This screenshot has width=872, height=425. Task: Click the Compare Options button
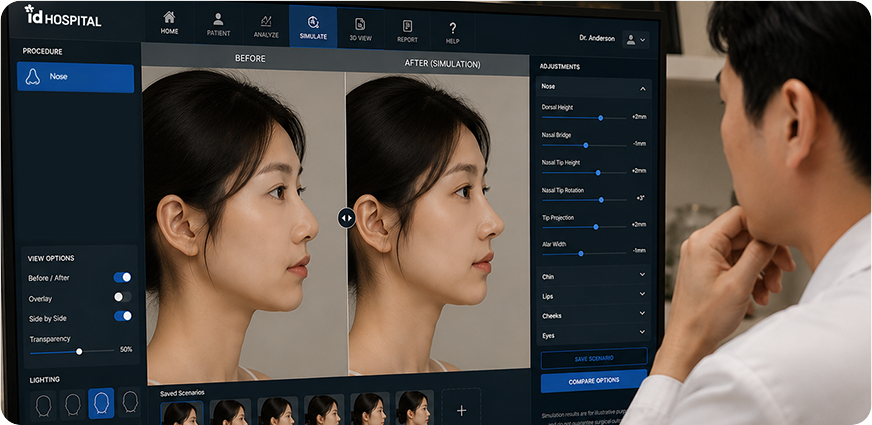[594, 381]
